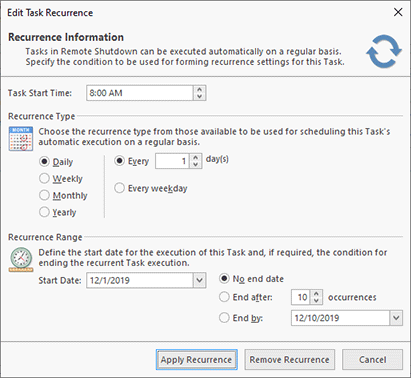Click the Task Start Time field
411x378 pixels.
140,93
